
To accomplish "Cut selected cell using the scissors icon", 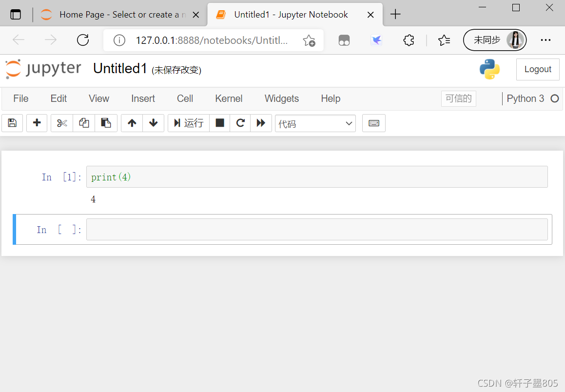I will pos(62,123).
